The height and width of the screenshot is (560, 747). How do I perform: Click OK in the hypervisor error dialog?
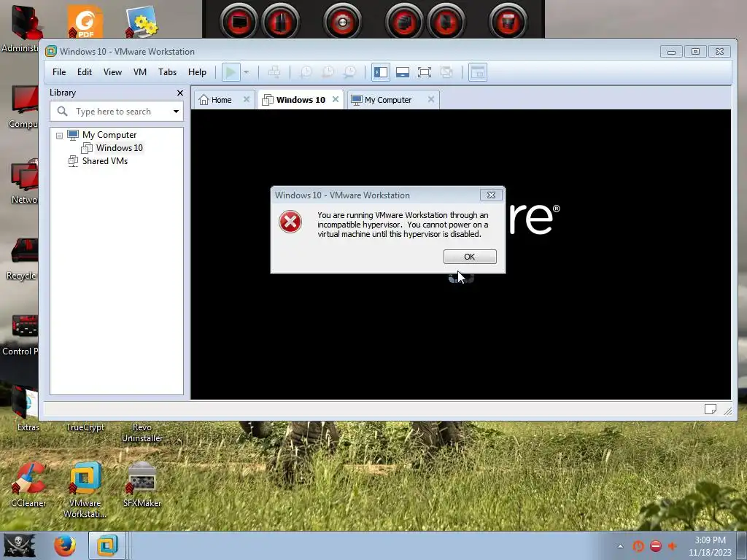tap(470, 257)
